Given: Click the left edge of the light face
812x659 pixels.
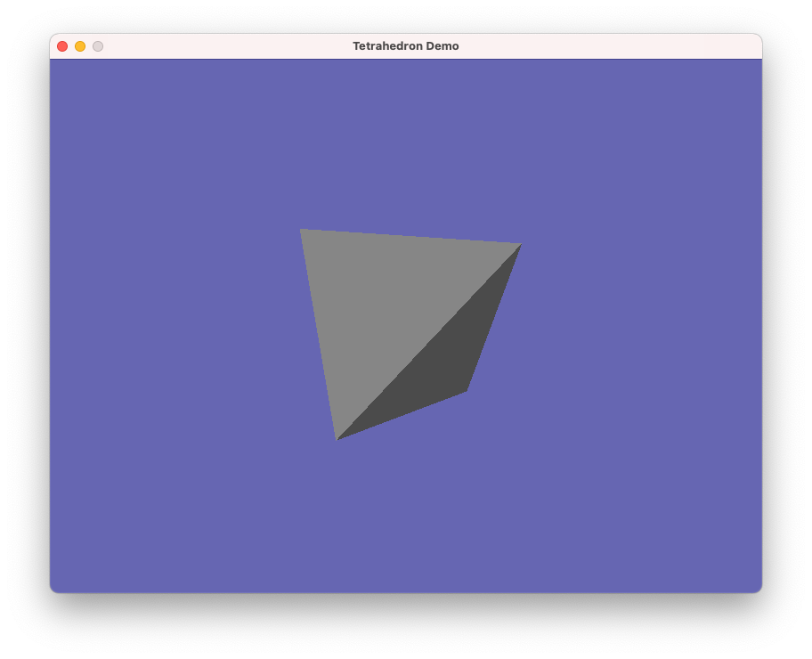Looking at the screenshot, I should (319, 334).
